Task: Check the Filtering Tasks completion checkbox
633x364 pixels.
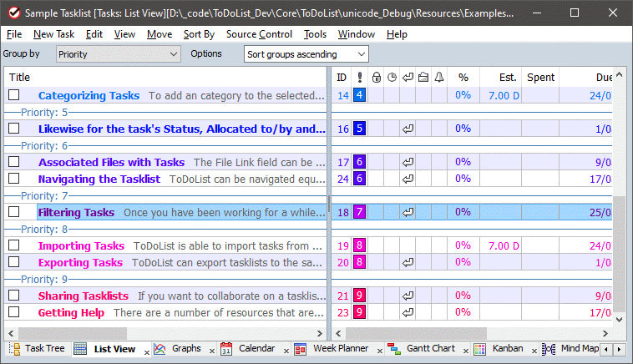Action: 13,213
